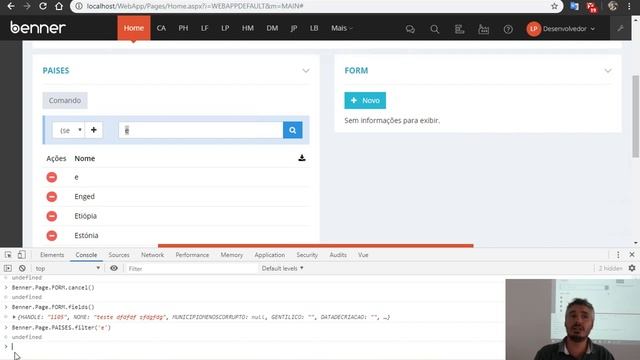
Task: Select the Enged country name
Action: click(84, 196)
